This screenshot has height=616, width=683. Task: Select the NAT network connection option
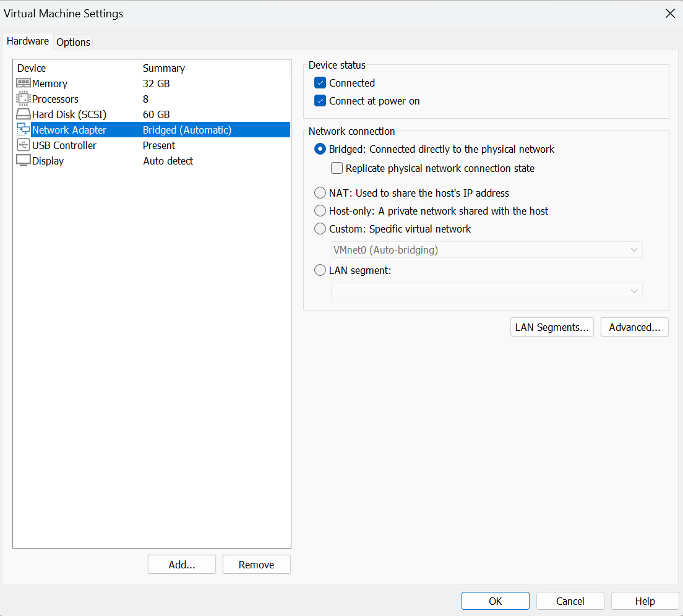coord(320,193)
